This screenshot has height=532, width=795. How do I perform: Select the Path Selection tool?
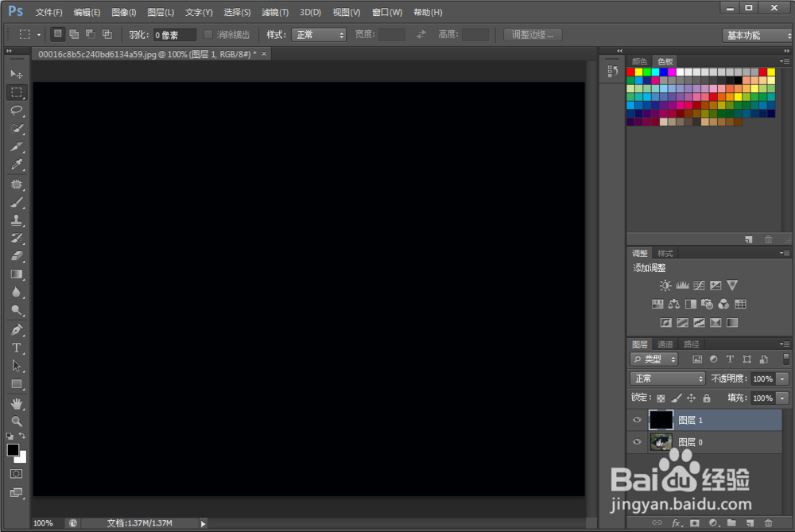click(x=16, y=366)
